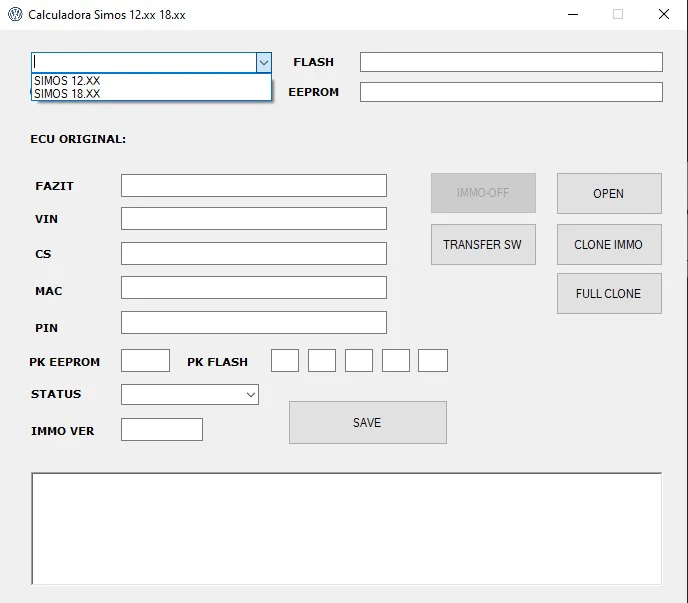Viewport: 688px width, 603px height.
Task: Collapse the ECU type combo box arrow
Action: pyautogui.click(x=264, y=62)
